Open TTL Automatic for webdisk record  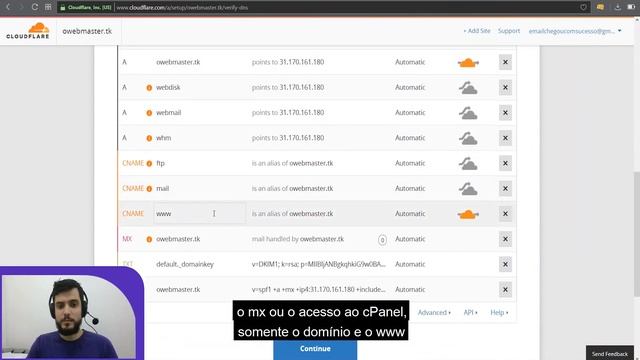(x=410, y=87)
